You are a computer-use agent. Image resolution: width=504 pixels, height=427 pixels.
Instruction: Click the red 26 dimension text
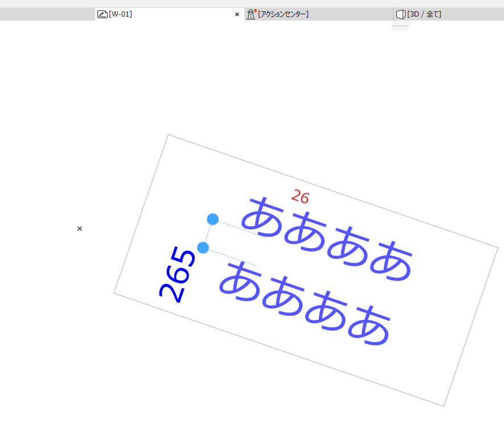click(300, 196)
